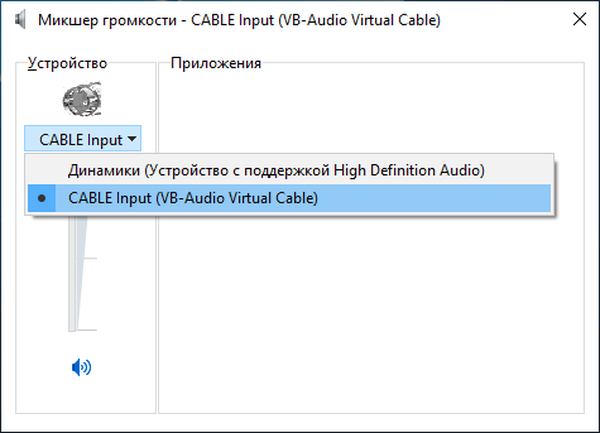Click the Устройство group label
The width and height of the screenshot is (600, 433).
click(67, 64)
